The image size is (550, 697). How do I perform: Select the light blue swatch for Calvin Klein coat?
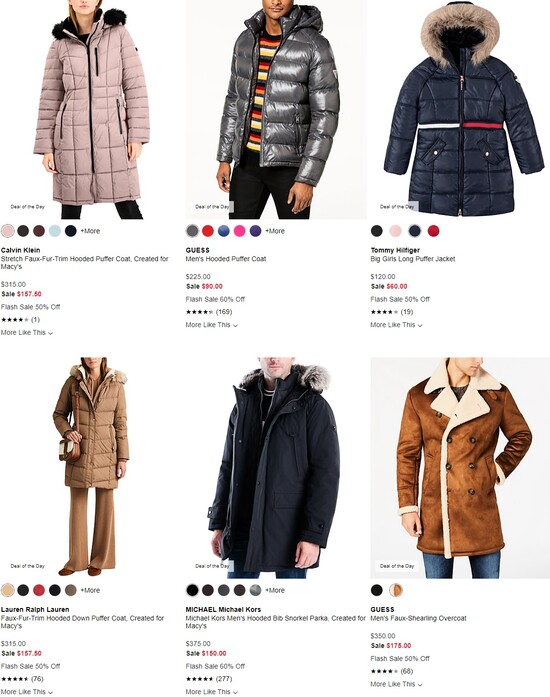(x=55, y=231)
